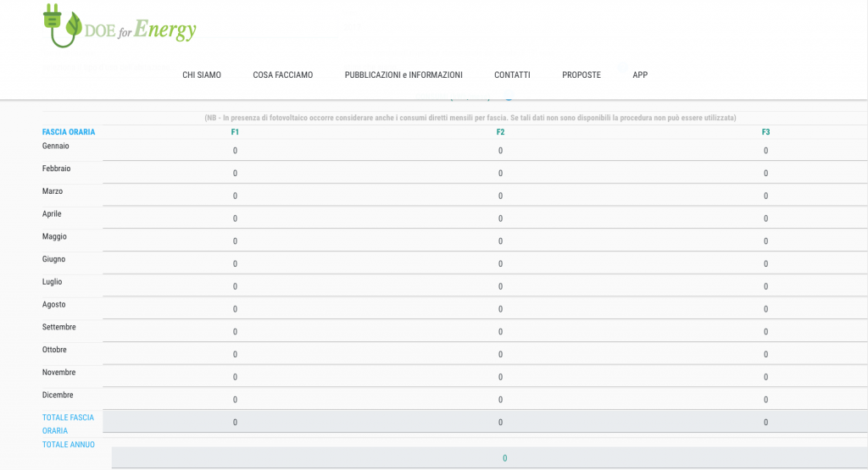Focus the Aprile F1 input field
Viewport: 868px width, 470px height.
235,218
